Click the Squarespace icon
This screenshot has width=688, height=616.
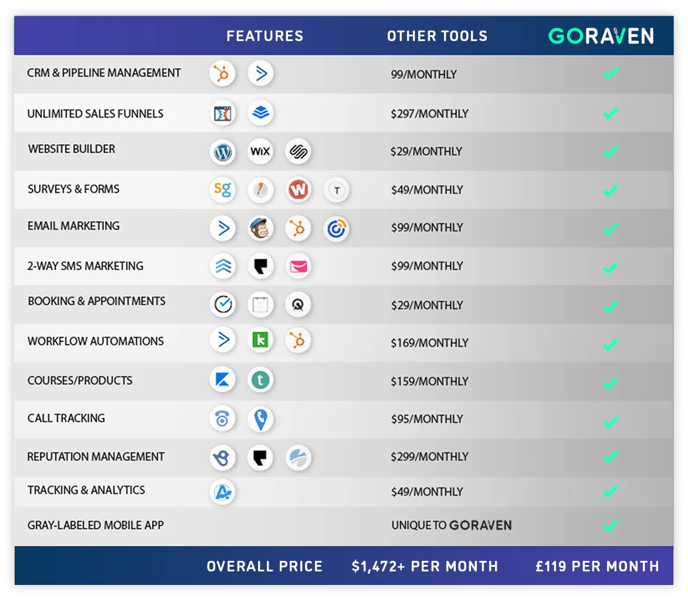pos(299,152)
